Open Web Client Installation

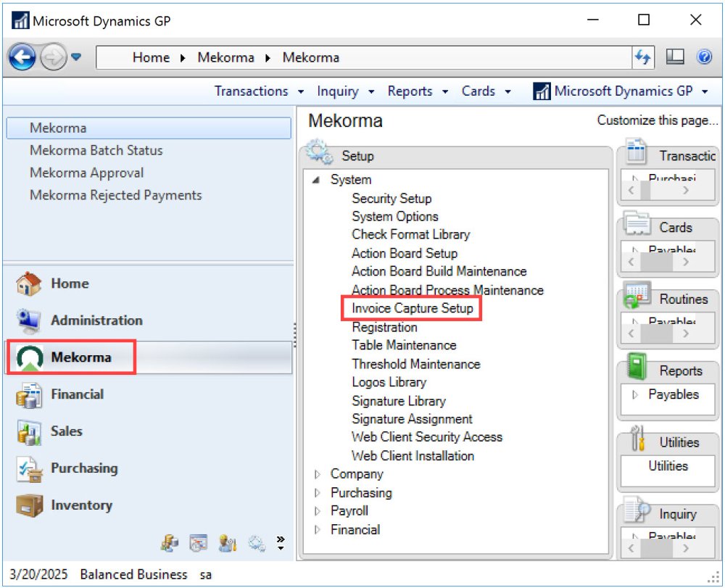coord(413,456)
